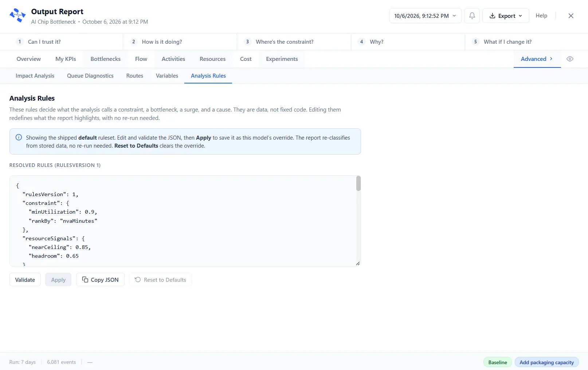
Task: Click the "nearCeiling": 0.85 line
Action: click(x=59, y=247)
